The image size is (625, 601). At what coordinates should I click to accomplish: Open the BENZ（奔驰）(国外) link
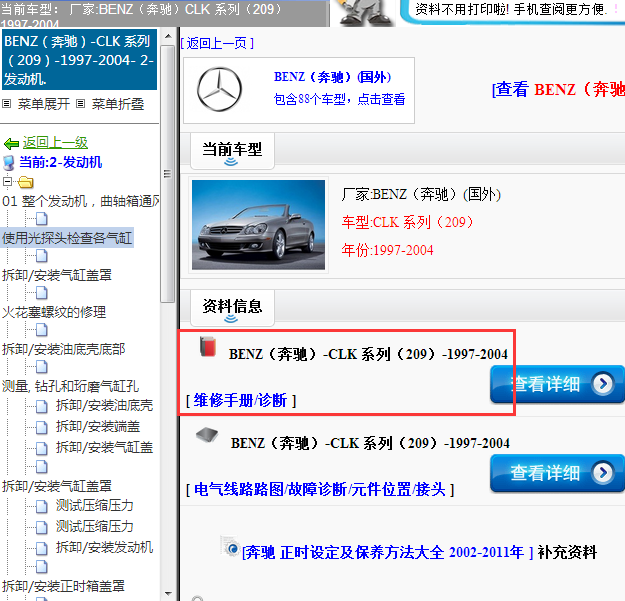point(332,77)
